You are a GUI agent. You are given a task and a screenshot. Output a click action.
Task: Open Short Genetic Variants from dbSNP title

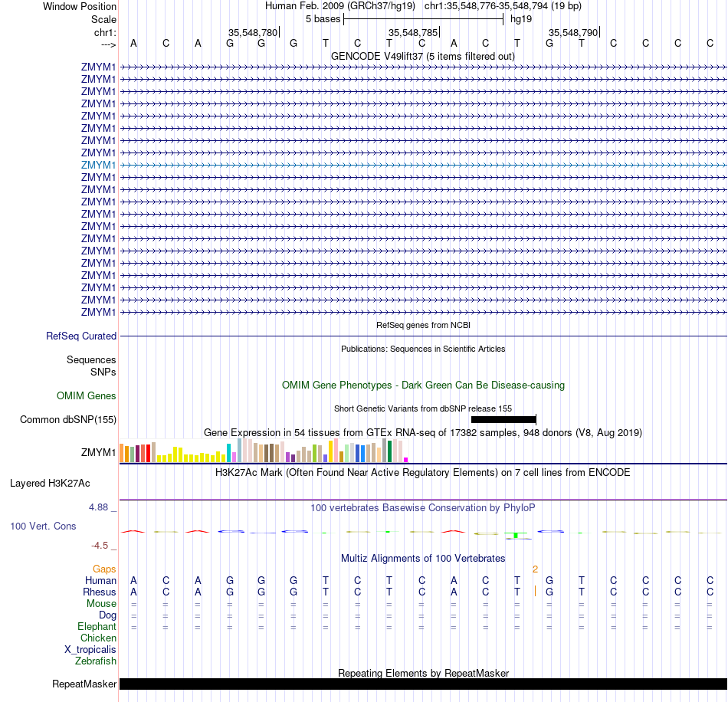423,408
